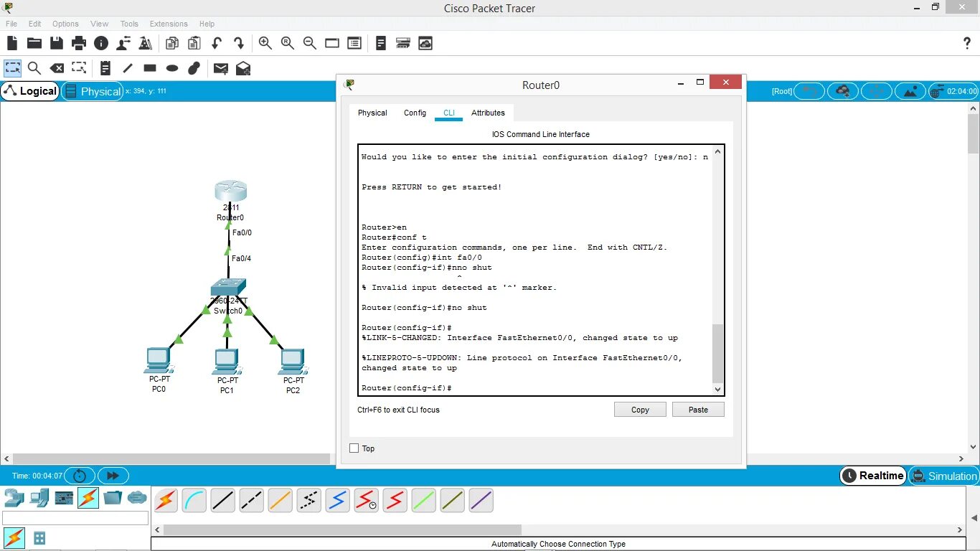The width and height of the screenshot is (980, 551).
Task: Switch to Physical workspace view
Action: point(93,91)
